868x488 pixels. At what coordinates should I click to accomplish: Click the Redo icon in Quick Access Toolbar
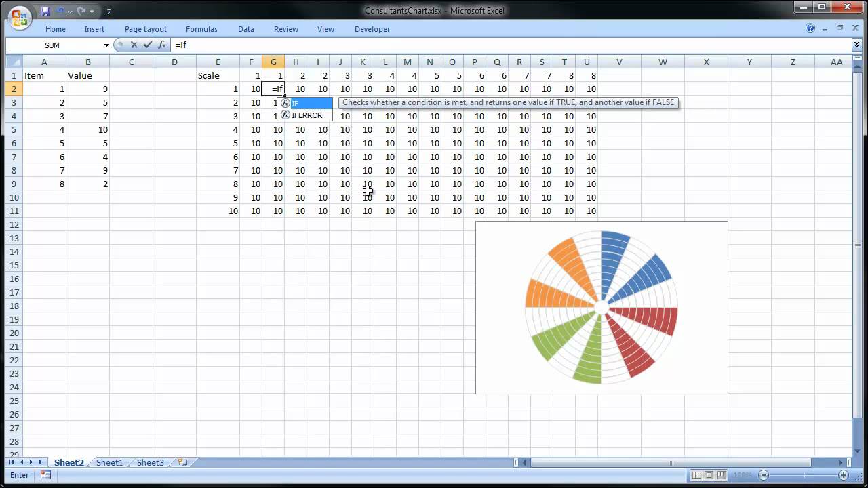[81, 11]
